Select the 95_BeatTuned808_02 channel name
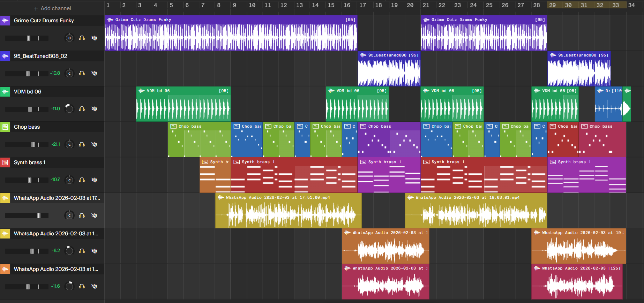Image resolution: width=644 pixels, height=303 pixels. 40,56
